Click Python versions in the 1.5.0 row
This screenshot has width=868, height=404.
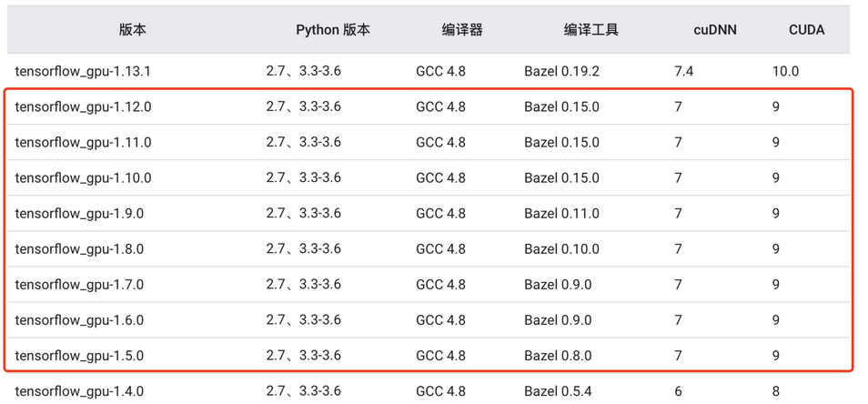point(303,355)
